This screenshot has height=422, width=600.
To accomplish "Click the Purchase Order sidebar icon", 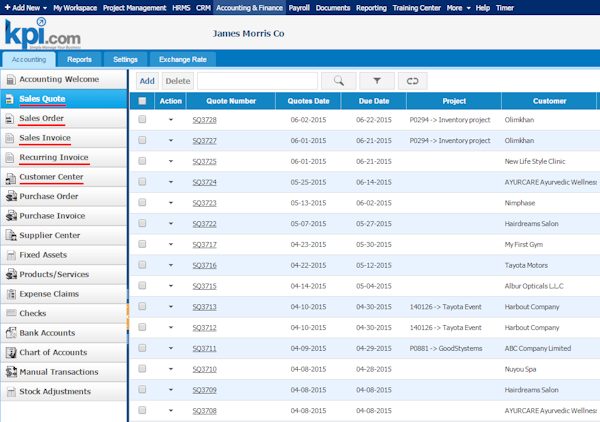I will [11, 196].
